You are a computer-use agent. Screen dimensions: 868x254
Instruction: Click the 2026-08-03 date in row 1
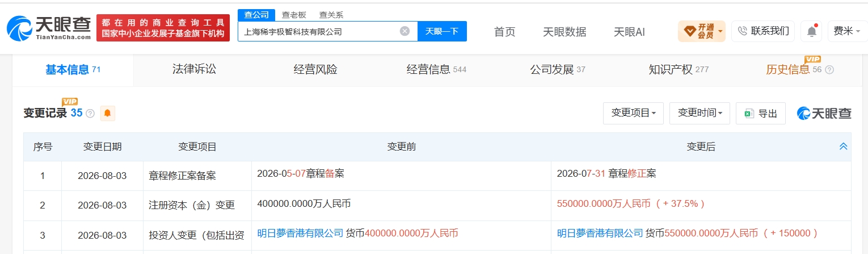coord(102,176)
